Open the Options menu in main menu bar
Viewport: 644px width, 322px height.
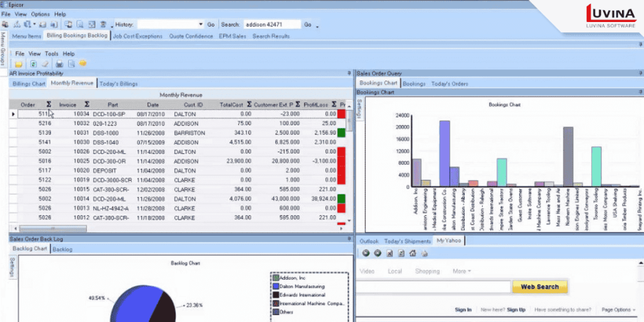click(40, 14)
